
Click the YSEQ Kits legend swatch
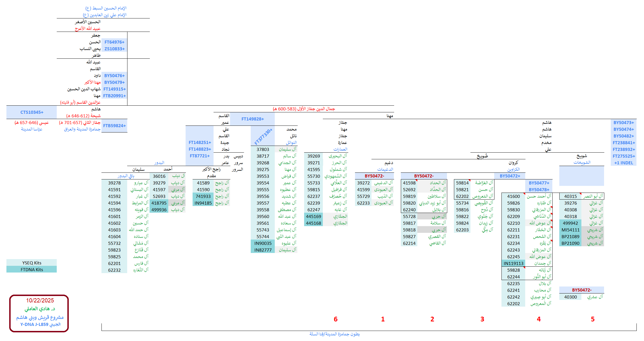coord(32,263)
